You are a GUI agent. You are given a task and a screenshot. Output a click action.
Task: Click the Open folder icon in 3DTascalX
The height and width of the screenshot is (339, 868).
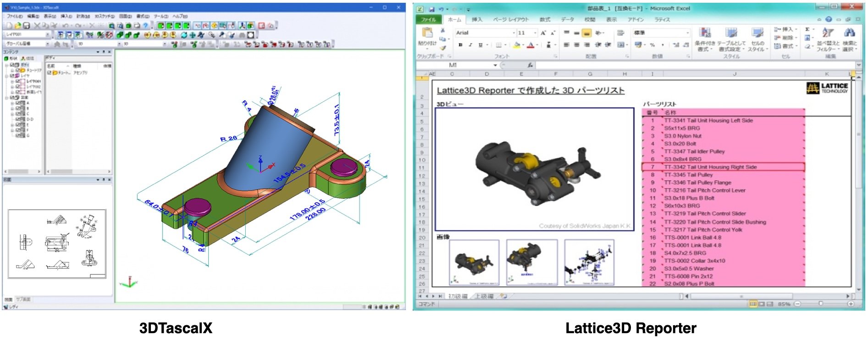18,26
